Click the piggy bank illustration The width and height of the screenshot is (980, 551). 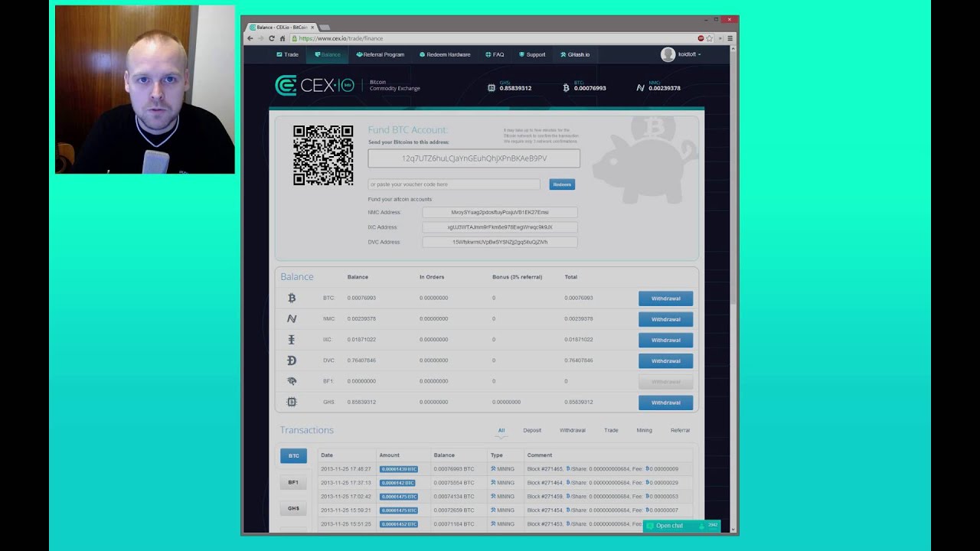tap(644, 161)
